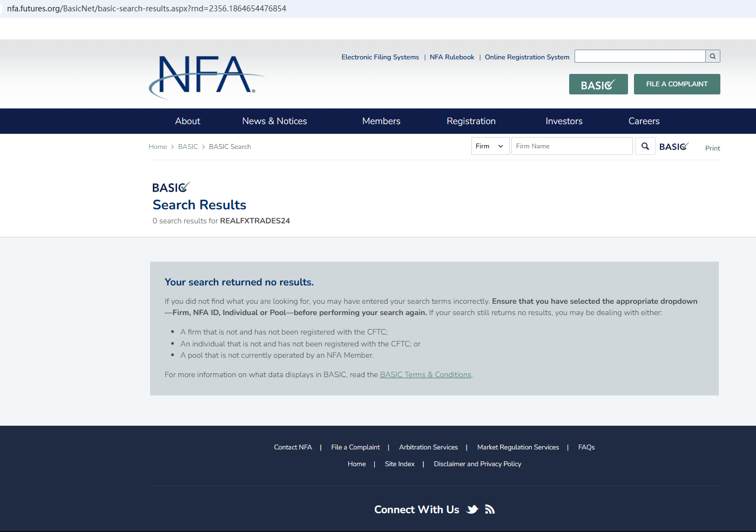The width and height of the screenshot is (756, 532).
Task: Open the News & Notices menu
Action: [275, 121]
